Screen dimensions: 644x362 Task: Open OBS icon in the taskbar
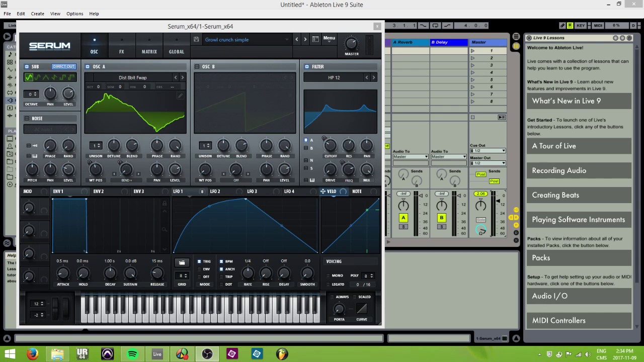[207, 354]
